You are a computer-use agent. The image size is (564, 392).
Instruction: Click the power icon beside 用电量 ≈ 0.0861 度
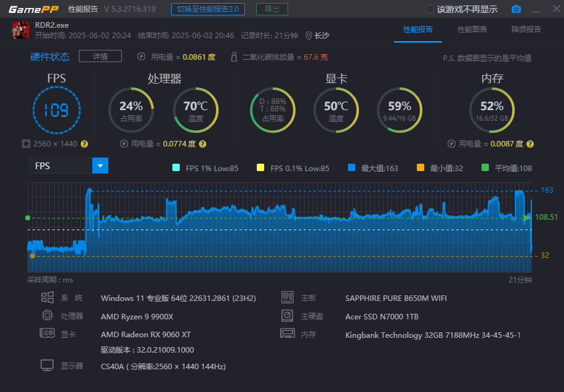coord(142,57)
